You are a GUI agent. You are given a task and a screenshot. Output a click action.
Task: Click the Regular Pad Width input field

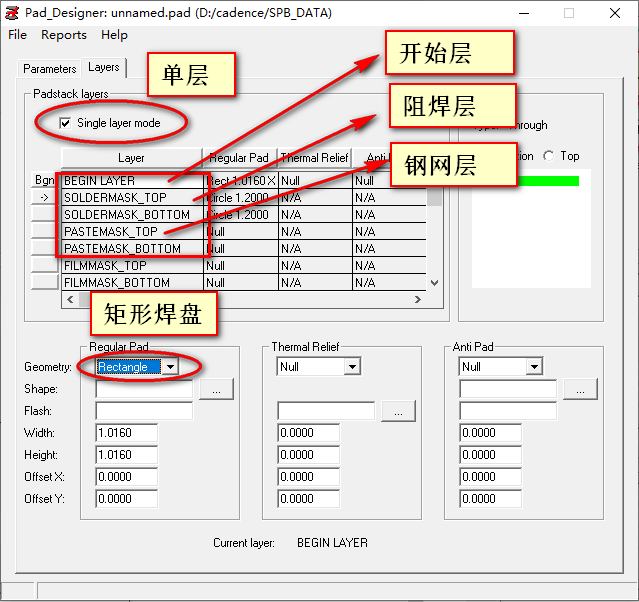coord(127,433)
